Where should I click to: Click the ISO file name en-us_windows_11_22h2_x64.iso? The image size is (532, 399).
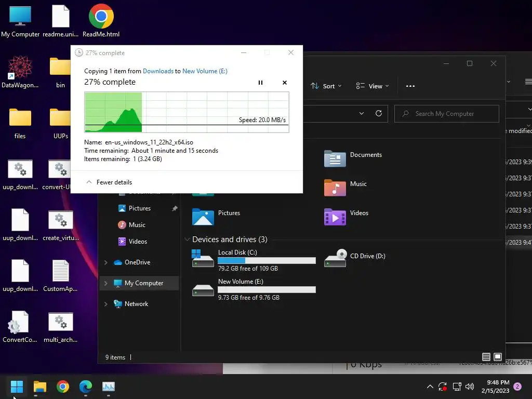tap(149, 142)
